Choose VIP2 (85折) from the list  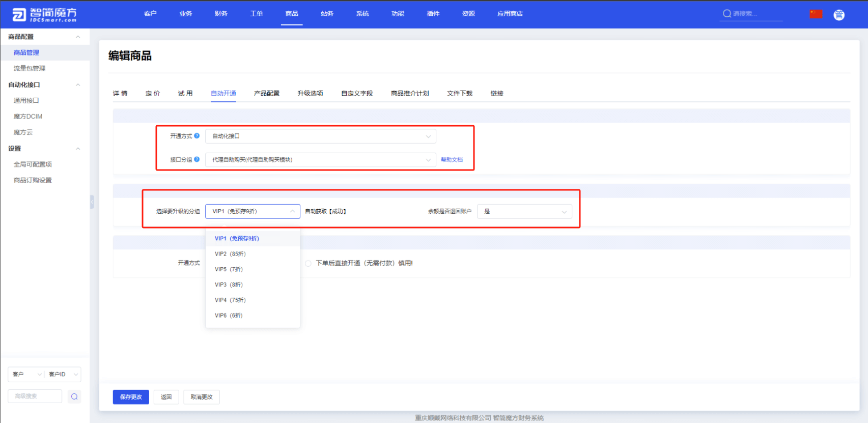253,253
